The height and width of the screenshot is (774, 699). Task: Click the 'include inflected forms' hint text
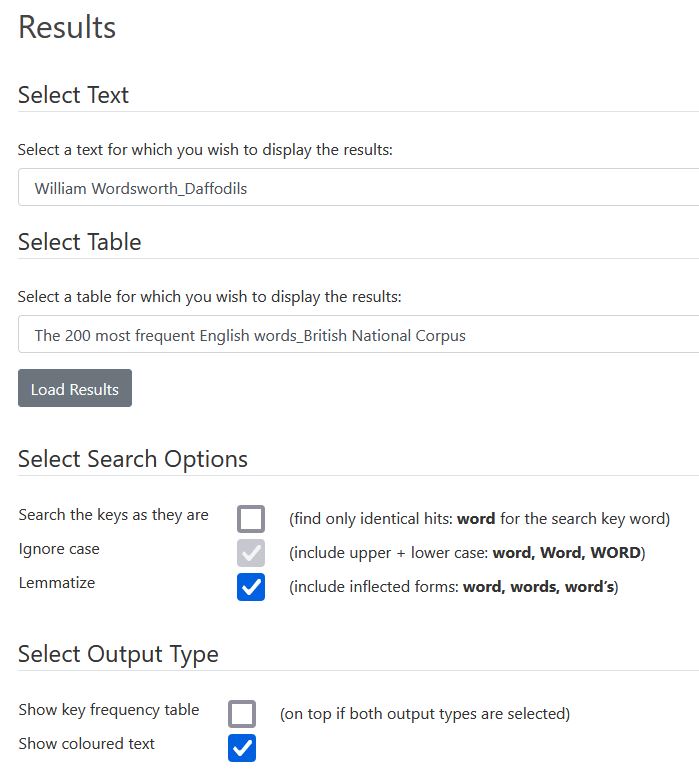click(x=453, y=587)
